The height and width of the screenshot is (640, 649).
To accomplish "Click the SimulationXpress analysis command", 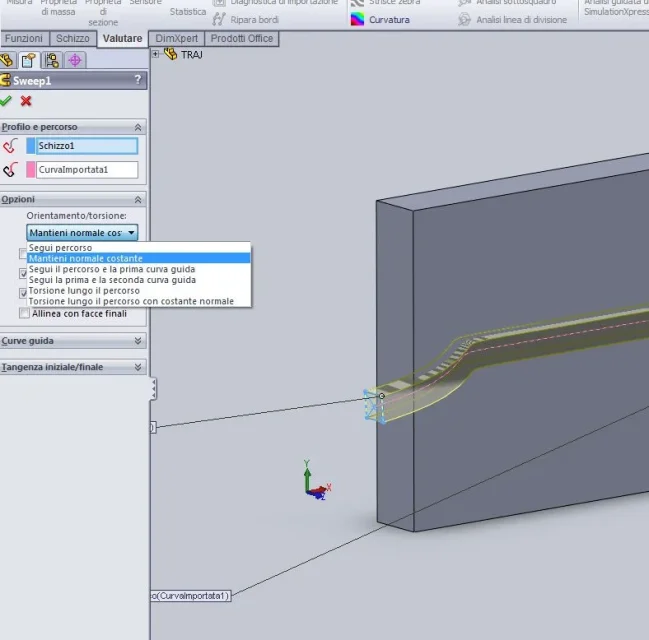I will coord(617,7).
